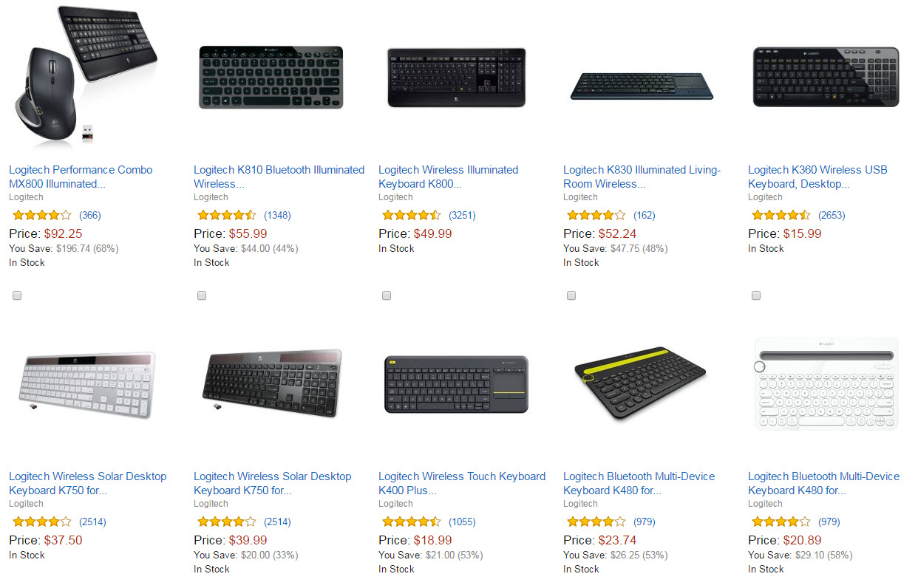This screenshot has height=588, width=918.
Task: Open the Logitech Wireless Touch Keyboard K400 Plus link
Action: point(462,483)
